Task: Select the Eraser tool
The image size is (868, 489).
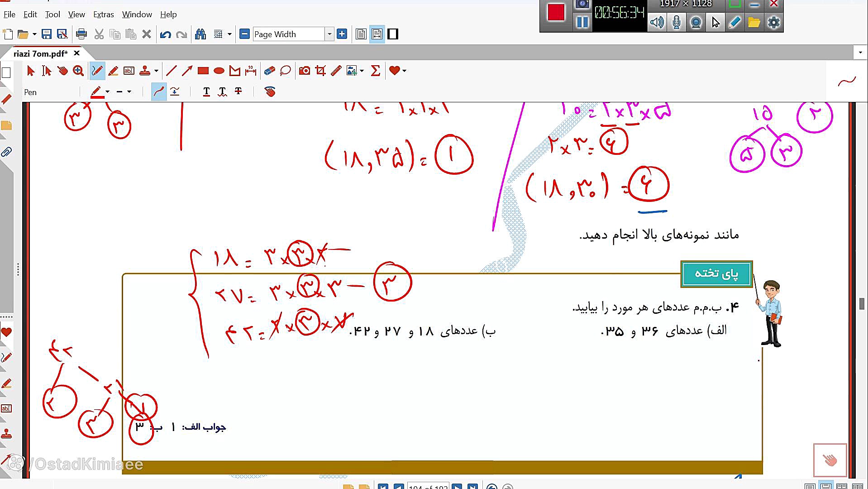Action: click(270, 71)
